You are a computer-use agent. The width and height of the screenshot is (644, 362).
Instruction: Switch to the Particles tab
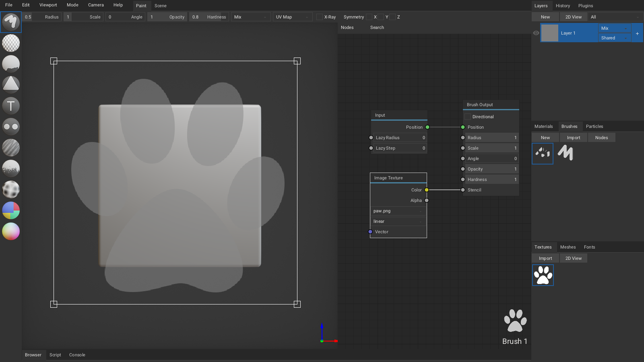(x=594, y=126)
